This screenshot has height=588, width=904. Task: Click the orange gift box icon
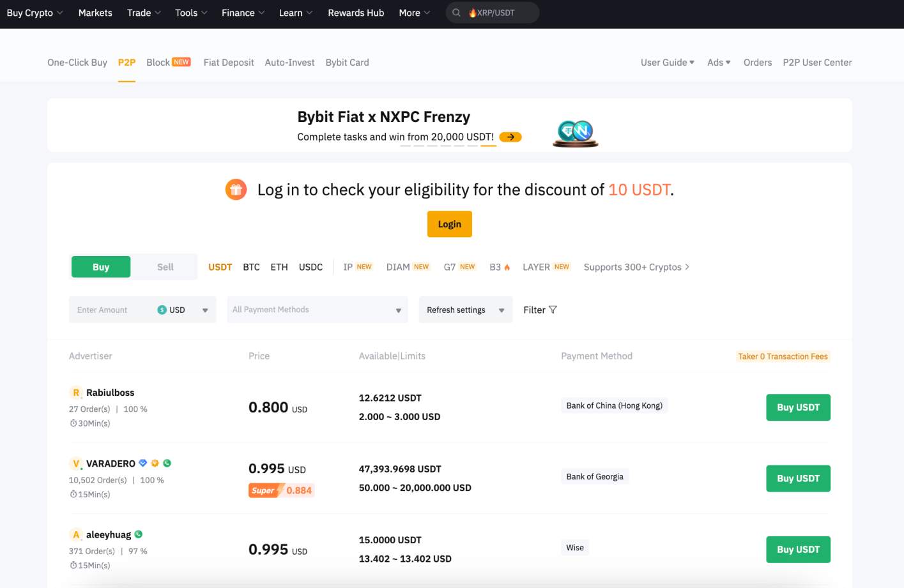236,190
